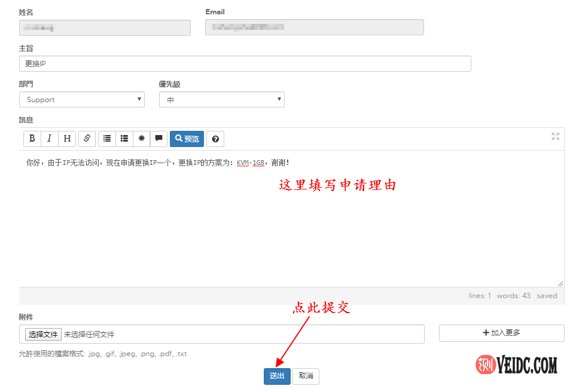Insert a hyperlink with the link icon
The height and width of the screenshot is (392, 576).
click(x=87, y=139)
